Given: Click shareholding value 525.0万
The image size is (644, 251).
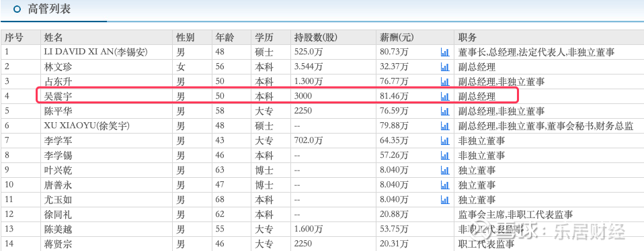Looking at the screenshot, I should coord(309,52).
